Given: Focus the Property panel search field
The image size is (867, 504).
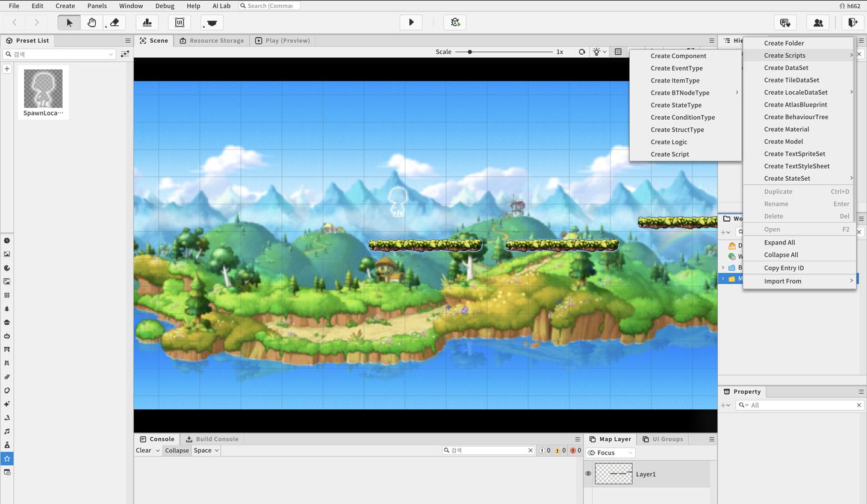Looking at the screenshot, I should pos(800,405).
